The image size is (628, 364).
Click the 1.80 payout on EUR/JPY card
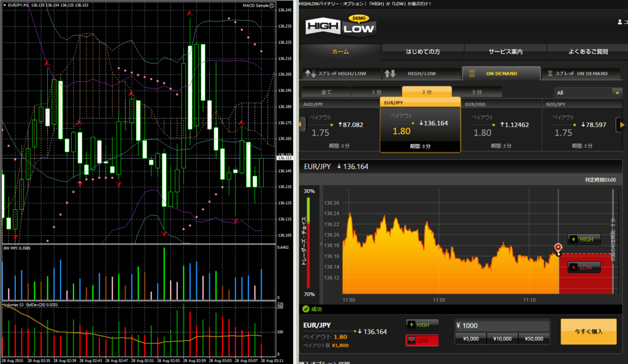(x=401, y=131)
